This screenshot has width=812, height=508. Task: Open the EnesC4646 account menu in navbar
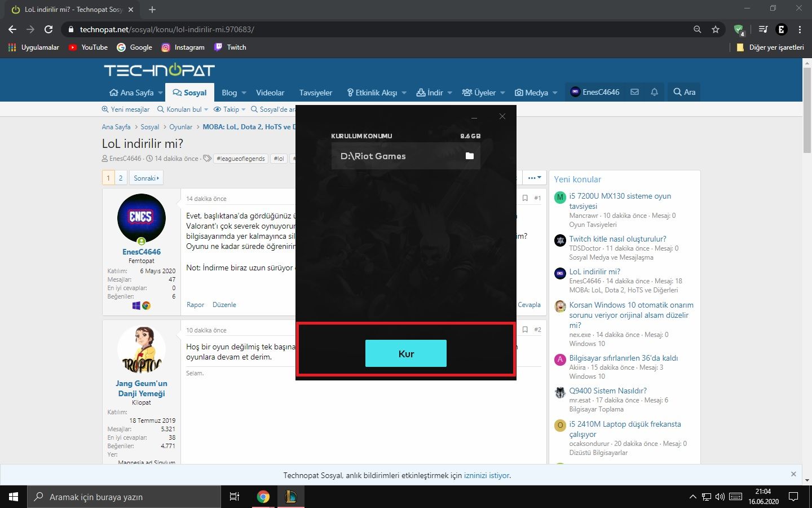595,92
